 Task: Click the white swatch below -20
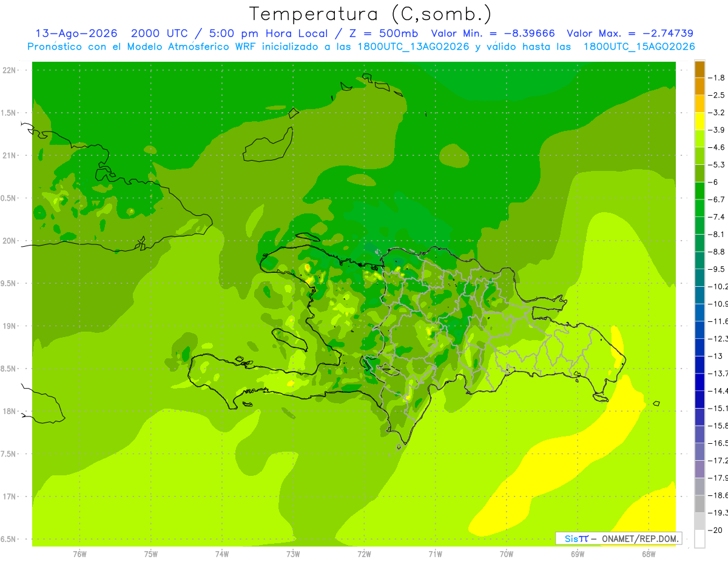(699, 539)
